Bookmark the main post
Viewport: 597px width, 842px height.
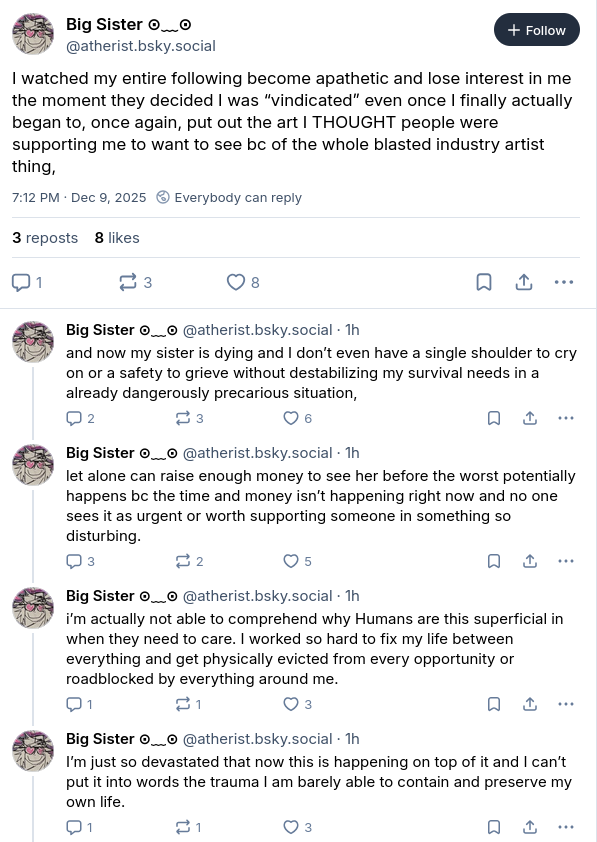tap(484, 282)
